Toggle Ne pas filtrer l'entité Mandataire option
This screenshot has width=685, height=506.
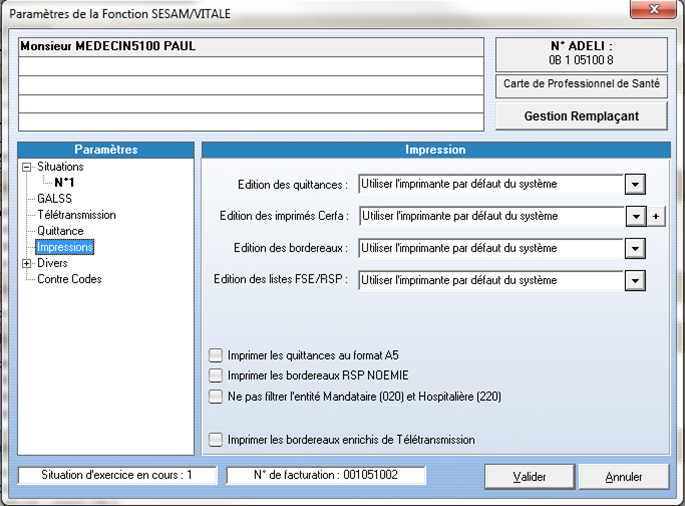coord(216,396)
